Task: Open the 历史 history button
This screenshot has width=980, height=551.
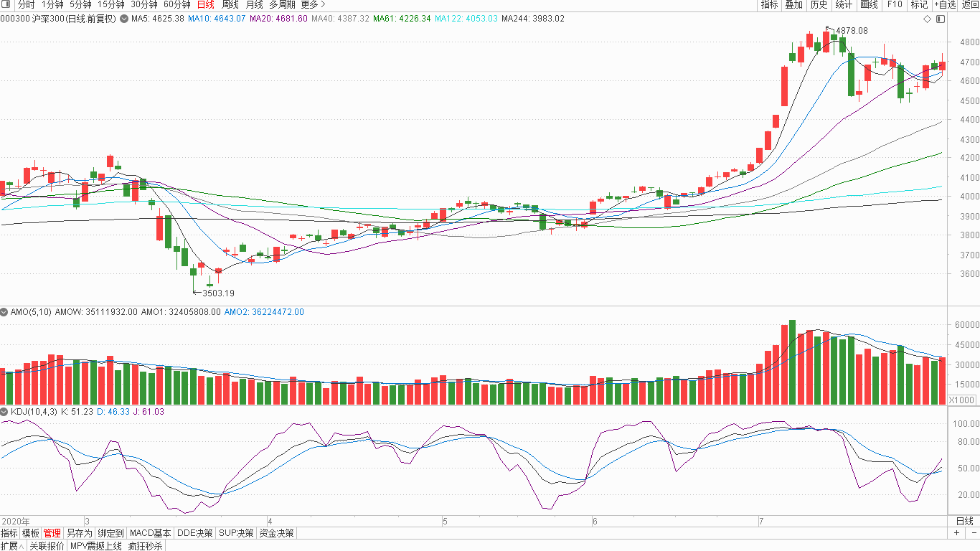Action: (x=819, y=4)
